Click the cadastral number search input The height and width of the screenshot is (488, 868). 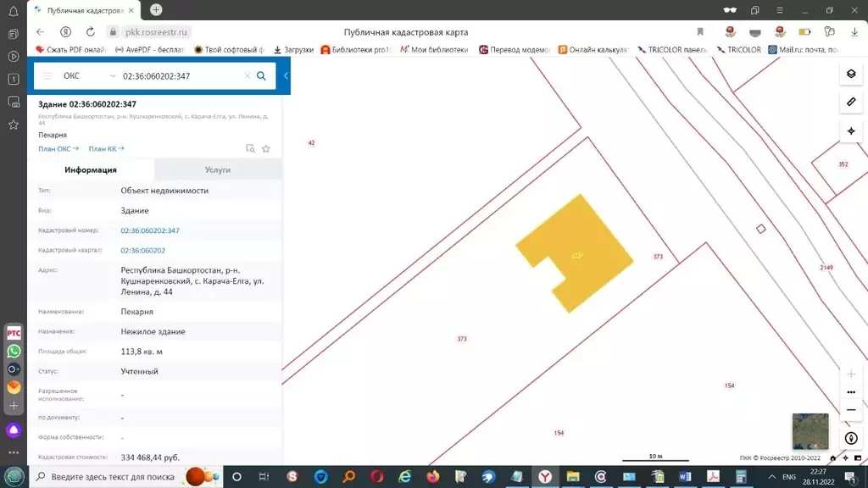tap(180, 76)
